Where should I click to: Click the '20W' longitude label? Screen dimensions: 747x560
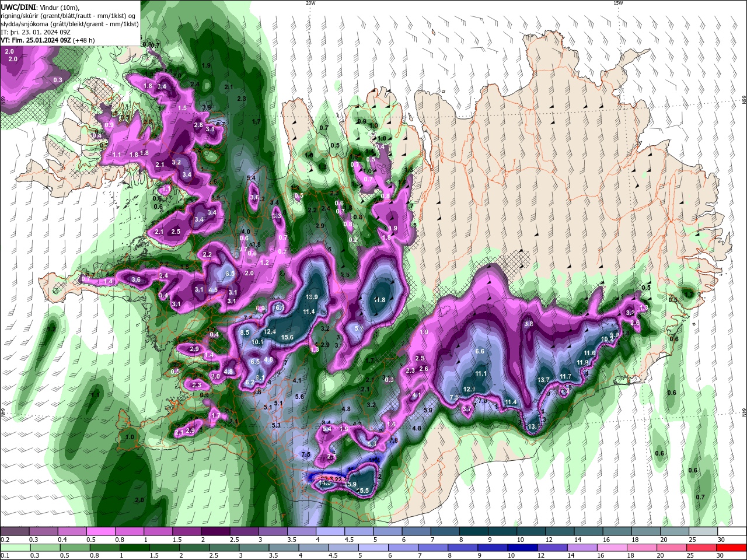310,2
